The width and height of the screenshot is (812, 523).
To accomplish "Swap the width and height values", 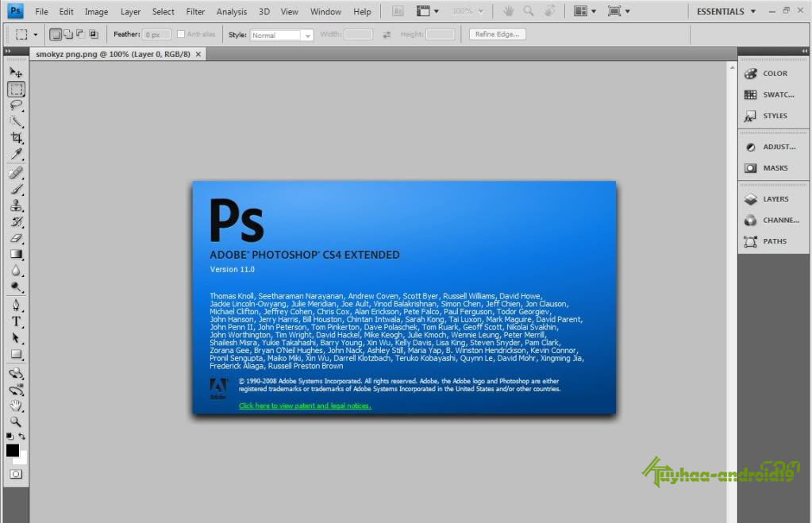I will [x=387, y=35].
